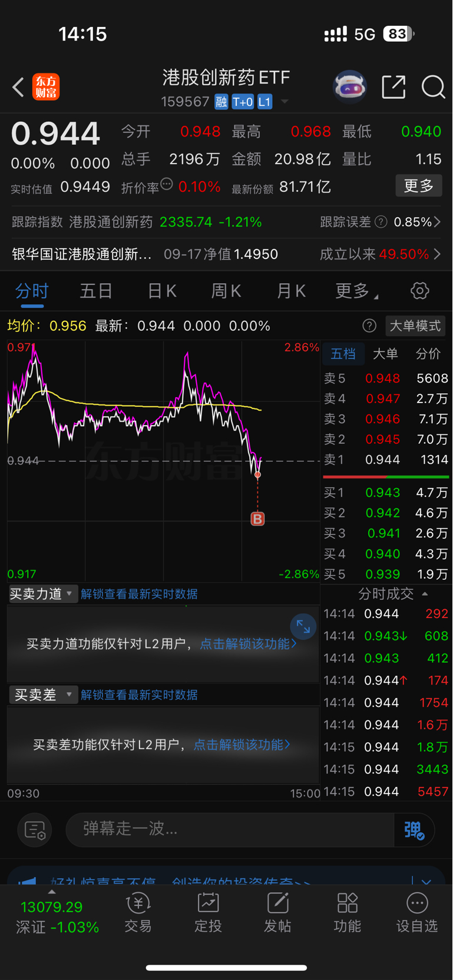Screen dimensions: 453x980
Task: Open 买卖差 indicator dropdown
Action: coord(43,695)
